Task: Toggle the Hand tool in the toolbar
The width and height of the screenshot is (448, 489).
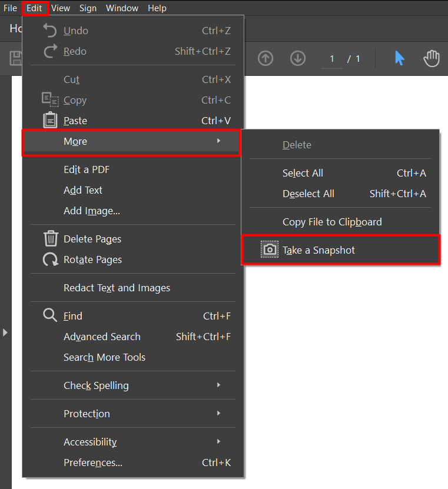Action: (432, 59)
